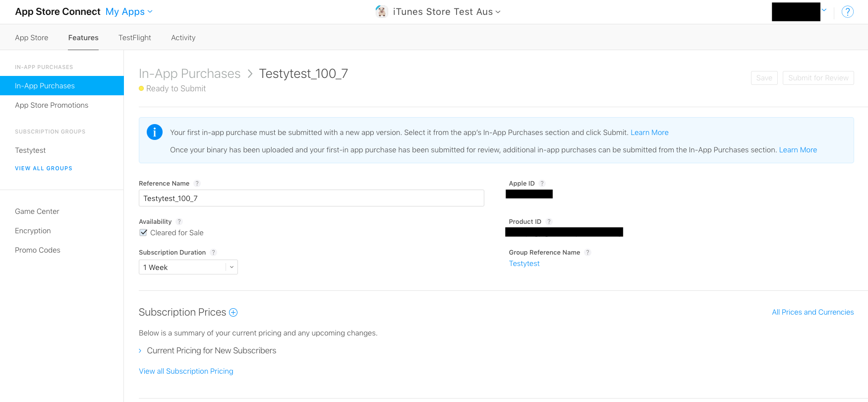868x402 pixels.
Task: Click the Ready to Submit status text
Action: 176,88
